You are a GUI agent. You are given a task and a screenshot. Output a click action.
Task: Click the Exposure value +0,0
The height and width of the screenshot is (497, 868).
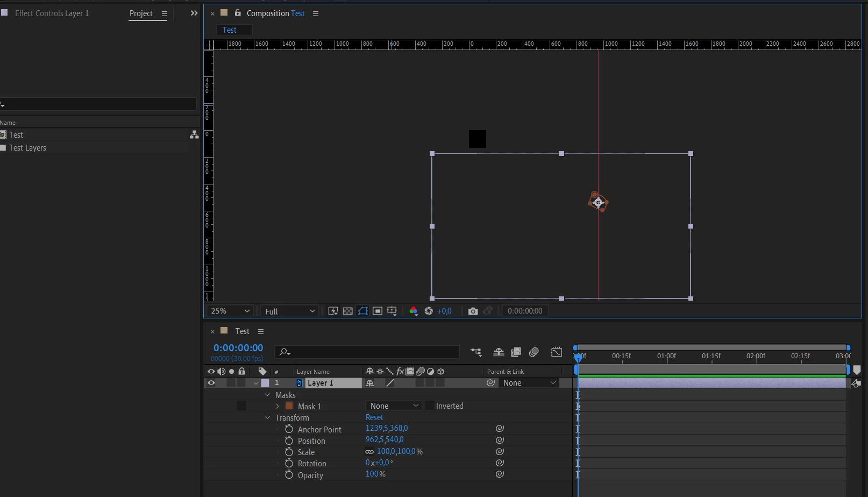click(444, 311)
